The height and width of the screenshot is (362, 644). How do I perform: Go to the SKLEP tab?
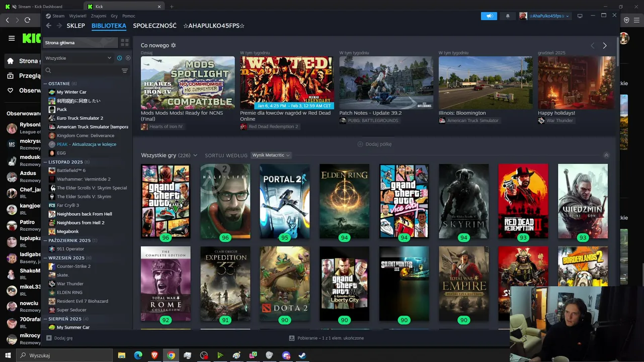(x=76, y=26)
